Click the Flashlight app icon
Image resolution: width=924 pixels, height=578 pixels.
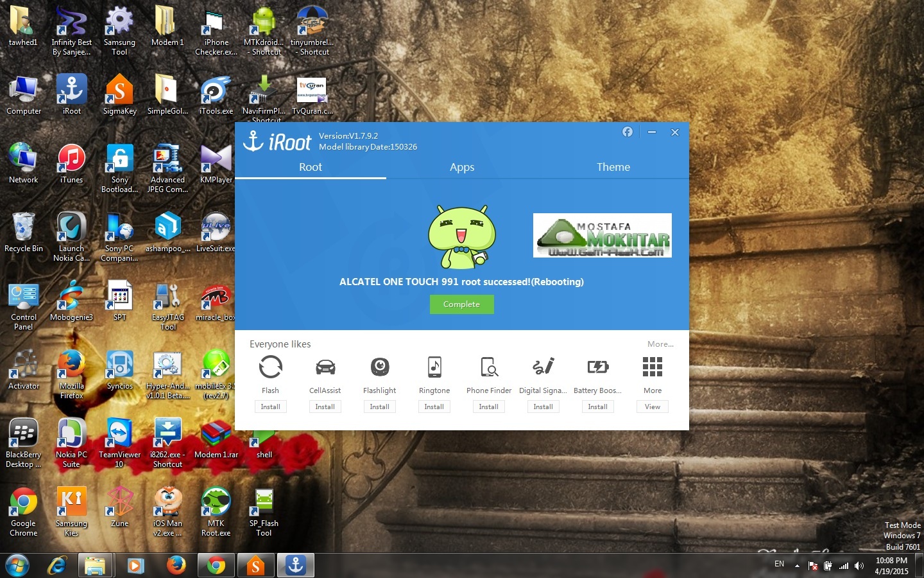(380, 367)
